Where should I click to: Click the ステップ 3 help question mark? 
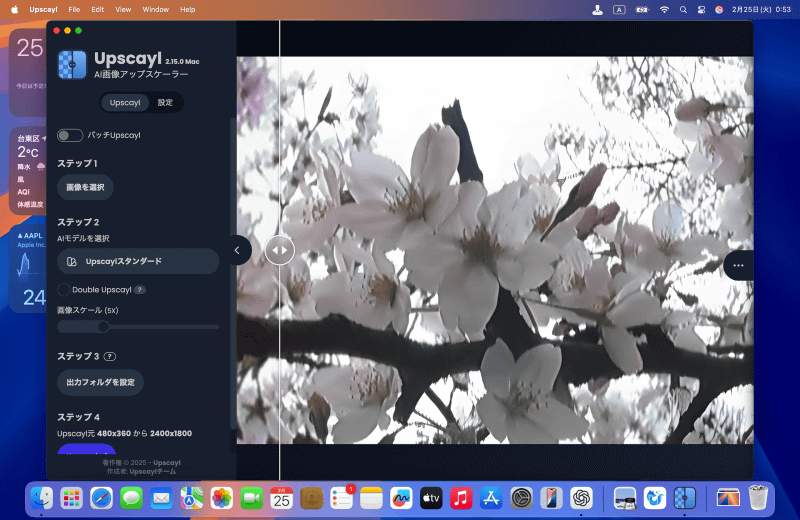pos(110,356)
